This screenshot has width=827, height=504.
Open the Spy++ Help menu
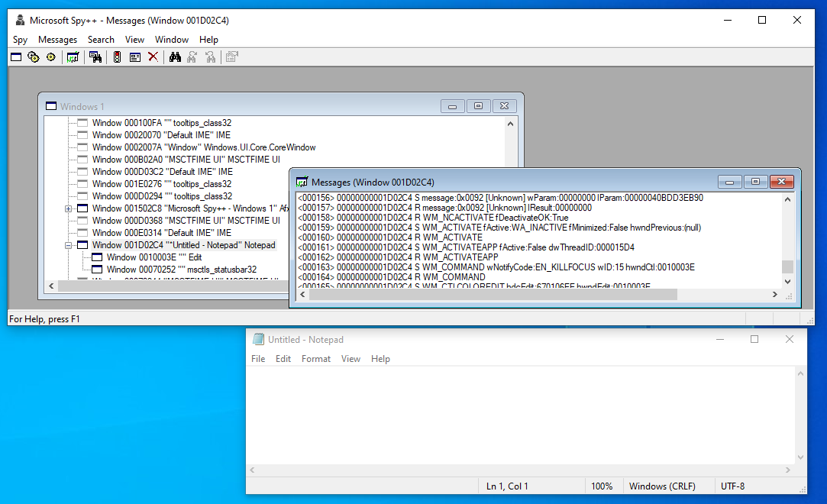(x=208, y=40)
